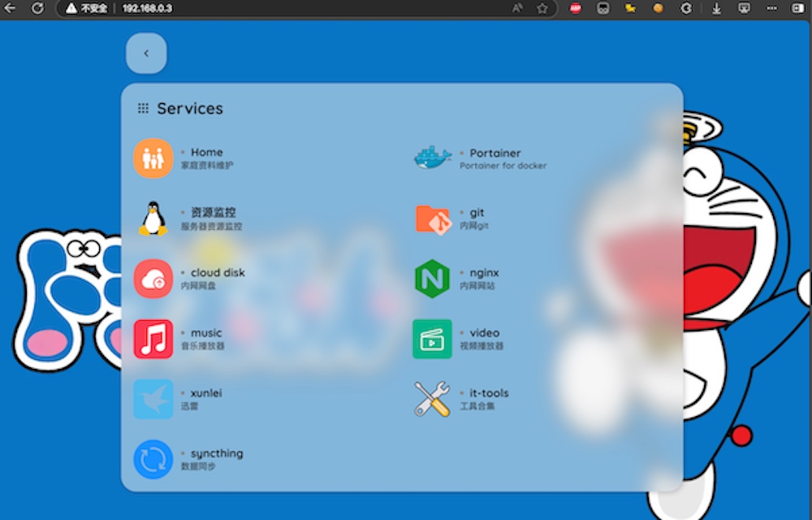Viewport: 812px width, 520px height.
Task: Open browser downloads icon
Action: click(716, 8)
